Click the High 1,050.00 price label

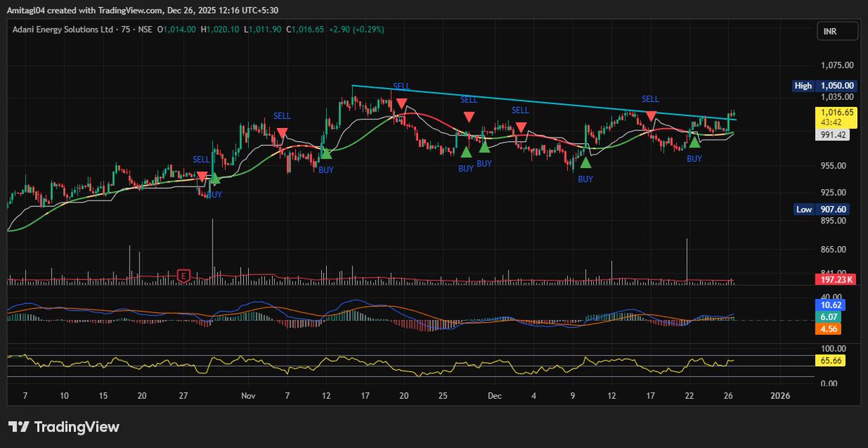coord(825,85)
